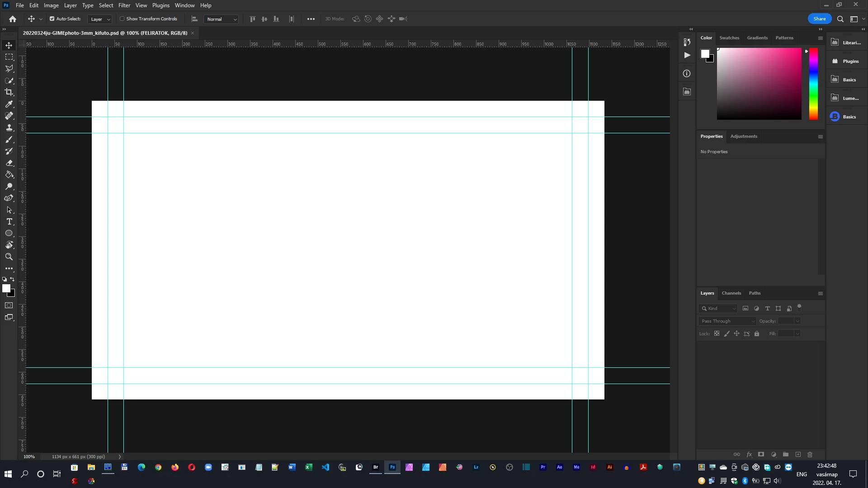
Task: Switch to the Swatches tab
Action: pos(729,38)
